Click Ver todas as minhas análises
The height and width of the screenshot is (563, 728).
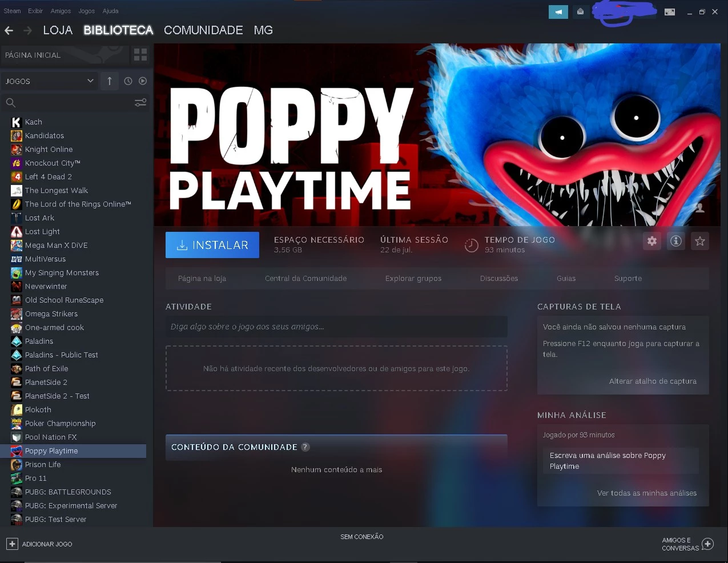[x=647, y=493]
